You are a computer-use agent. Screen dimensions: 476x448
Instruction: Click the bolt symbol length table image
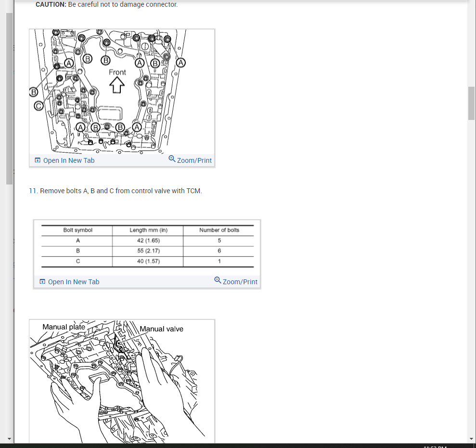point(147,248)
